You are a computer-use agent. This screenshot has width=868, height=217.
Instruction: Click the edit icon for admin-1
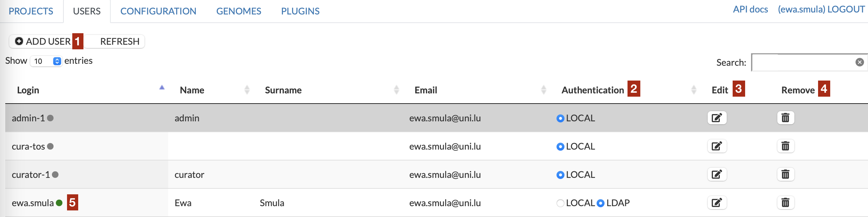click(717, 118)
